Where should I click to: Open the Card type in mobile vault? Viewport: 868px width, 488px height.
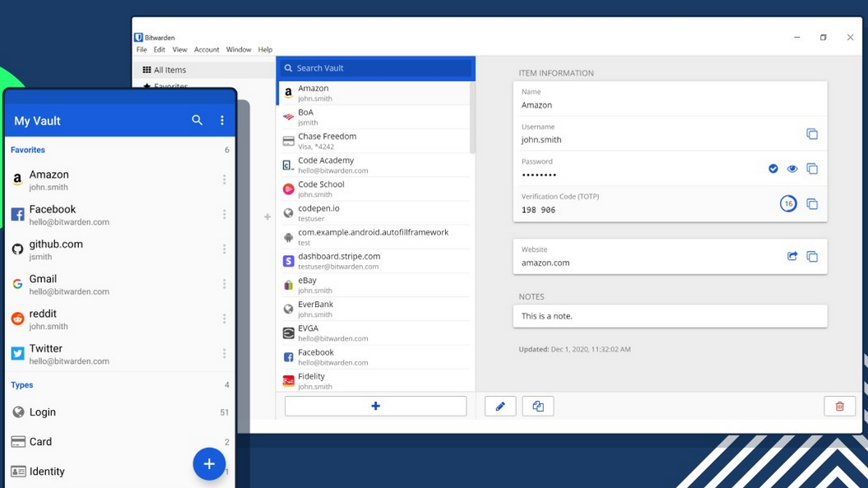point(120,441)
